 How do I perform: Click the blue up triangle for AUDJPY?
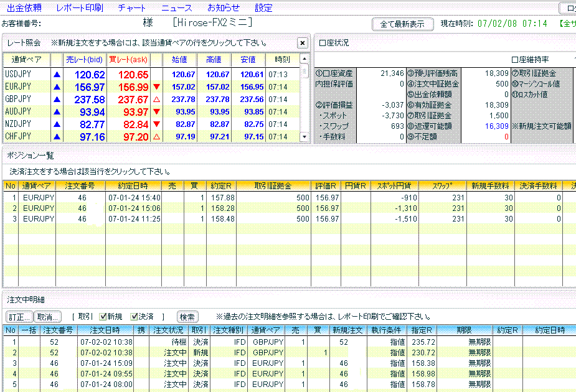pos(57,112)
